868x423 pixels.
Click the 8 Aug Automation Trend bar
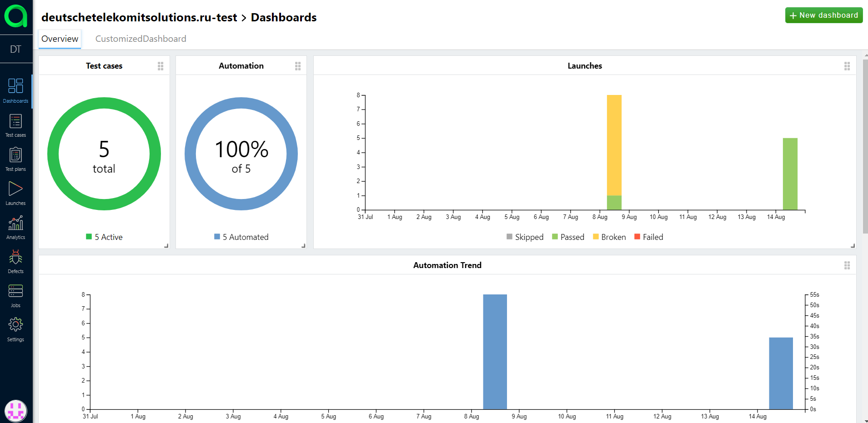(495, 352)
